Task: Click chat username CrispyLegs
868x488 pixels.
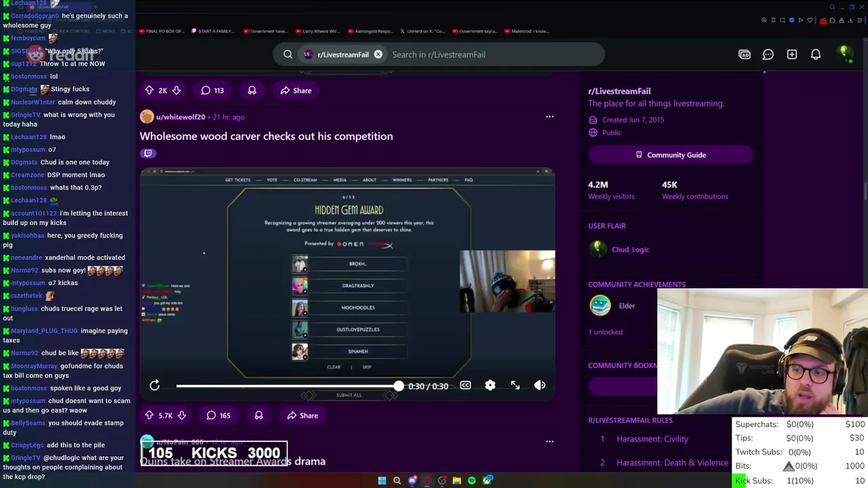Action: 27,445
